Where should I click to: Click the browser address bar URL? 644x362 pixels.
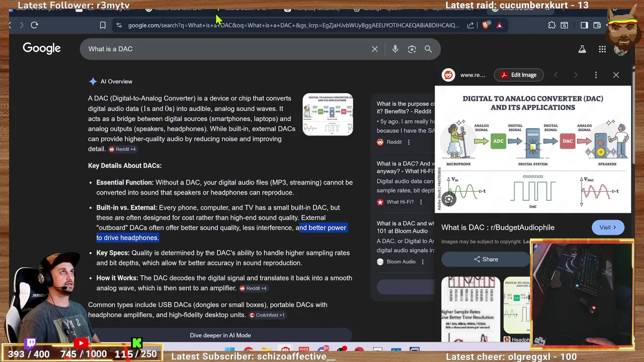[293, 25]
